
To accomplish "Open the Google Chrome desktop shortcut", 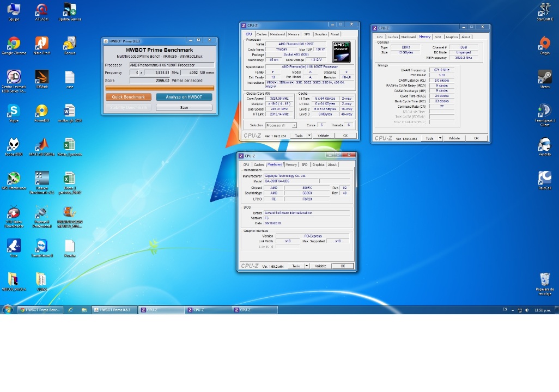I will (14, 45).
